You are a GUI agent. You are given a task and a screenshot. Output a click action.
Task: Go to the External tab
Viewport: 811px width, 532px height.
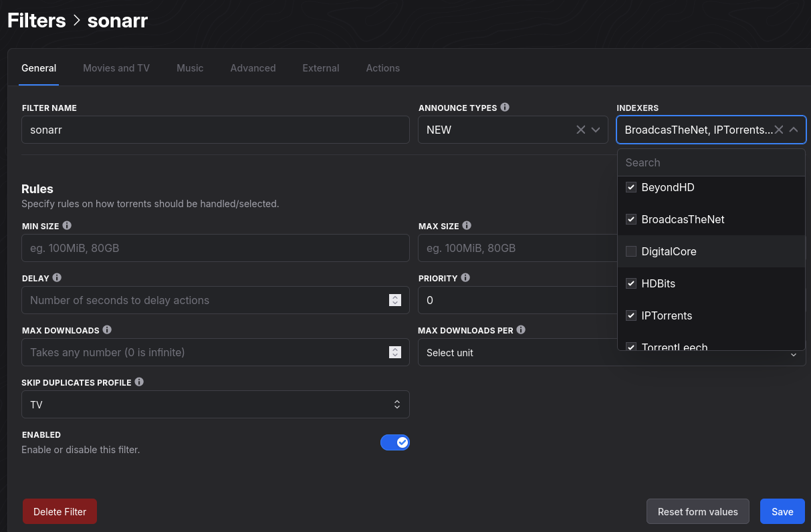pyautogui.click(x=321, y=68)
